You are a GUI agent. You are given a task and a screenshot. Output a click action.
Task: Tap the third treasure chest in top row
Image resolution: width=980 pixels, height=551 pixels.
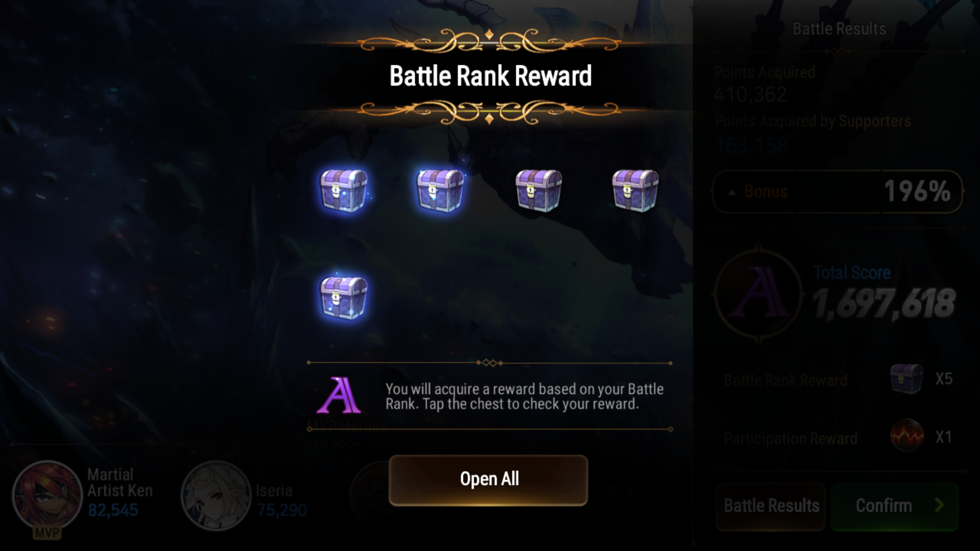(538, 191)
